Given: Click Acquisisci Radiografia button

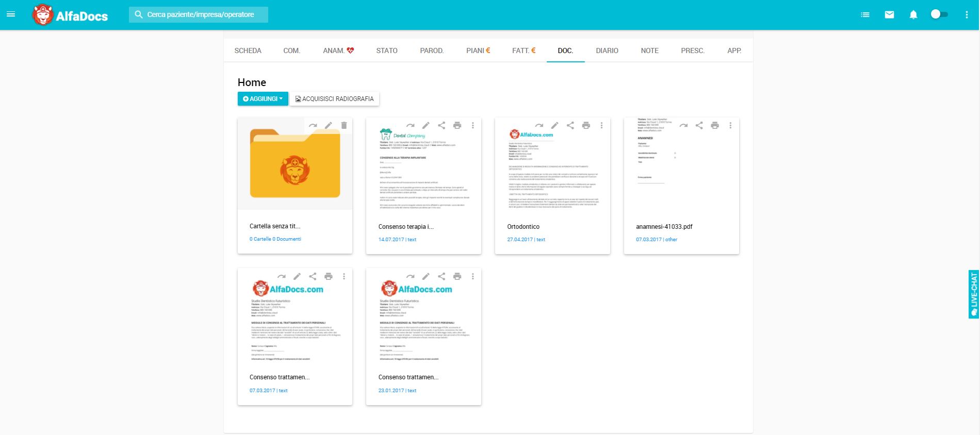Looking at the screenshot, I should pyautogui.click(x=334, y=98).
